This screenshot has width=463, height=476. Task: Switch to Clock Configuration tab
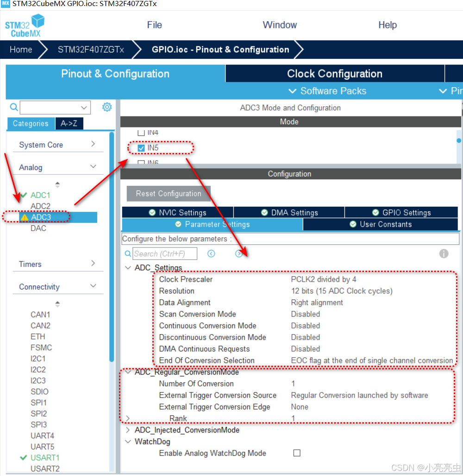click(335, 74)
